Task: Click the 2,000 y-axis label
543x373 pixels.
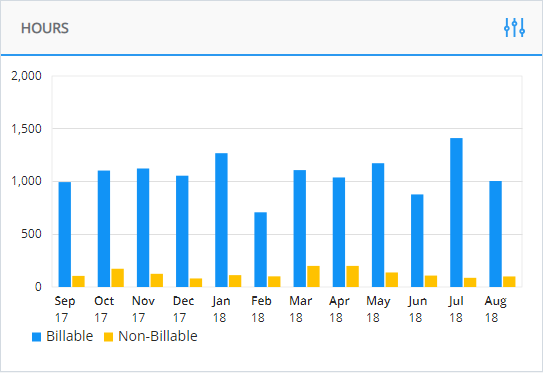Action: click(26, 76)
